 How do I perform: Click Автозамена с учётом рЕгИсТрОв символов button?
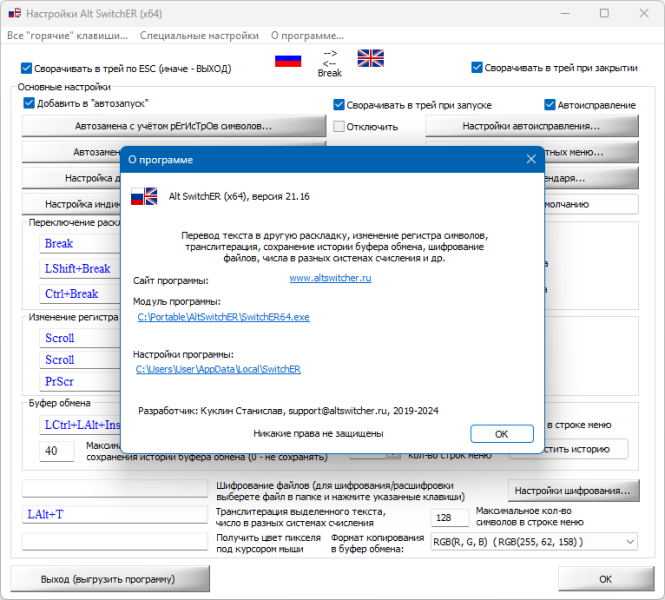[x=173, y=126]
